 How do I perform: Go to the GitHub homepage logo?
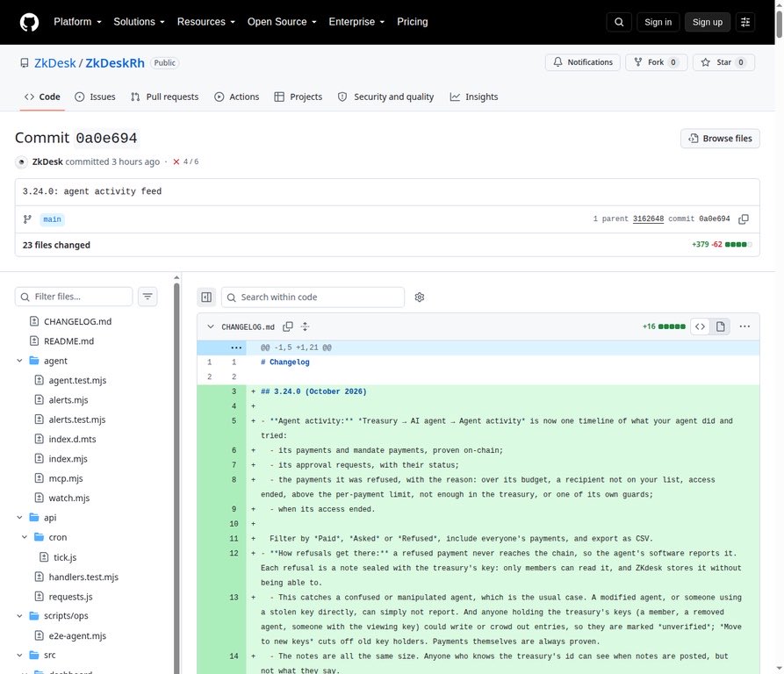pos(29,22)
